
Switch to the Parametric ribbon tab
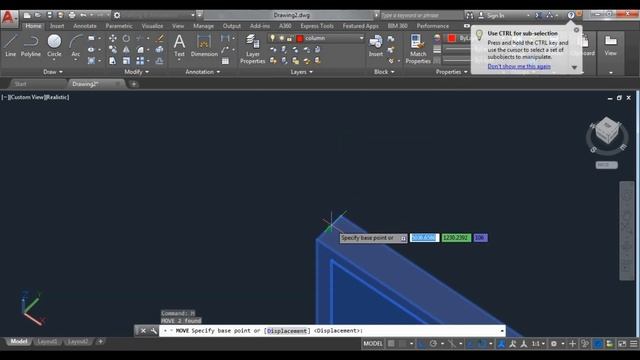119,26
